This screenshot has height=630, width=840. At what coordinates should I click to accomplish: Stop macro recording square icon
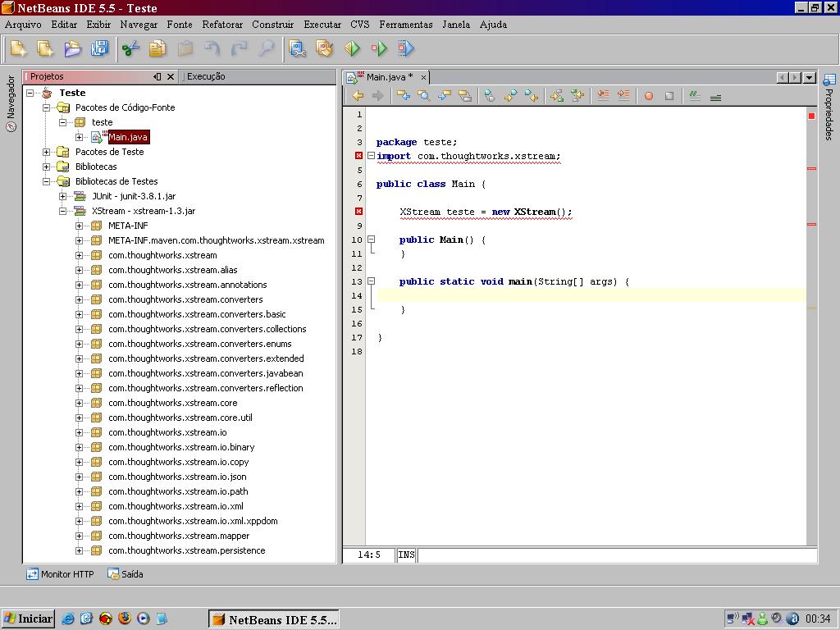tap(669, 97)
